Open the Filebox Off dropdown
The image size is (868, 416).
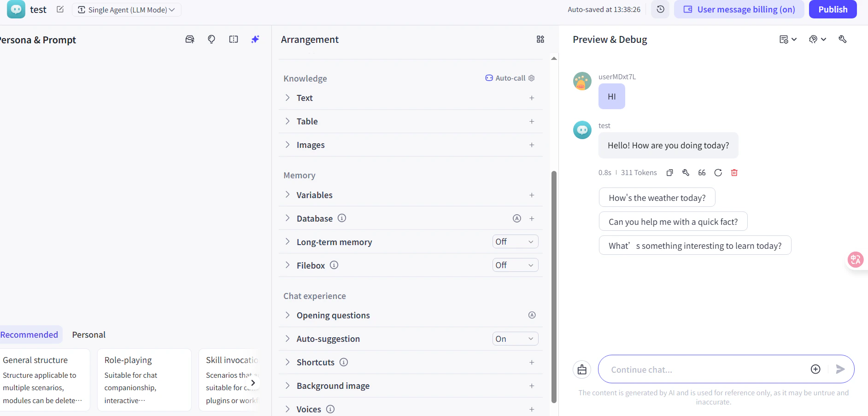[515, 265]
